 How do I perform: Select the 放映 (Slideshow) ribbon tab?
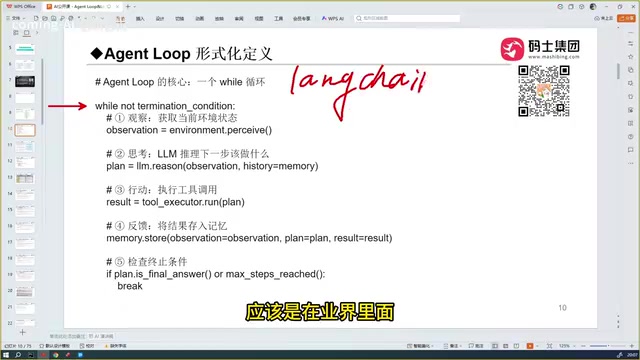pyautogui.click(x=219, y=19)
